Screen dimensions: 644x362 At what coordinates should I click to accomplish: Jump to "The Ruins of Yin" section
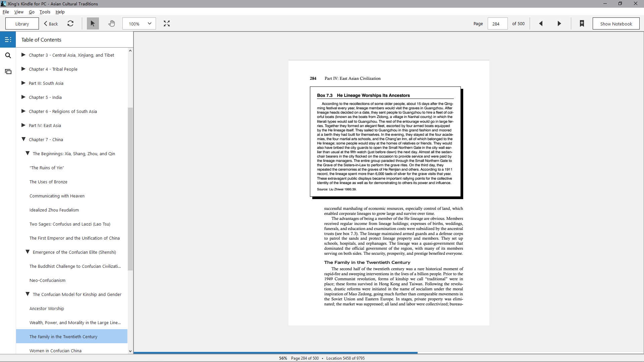coord(47,168)
